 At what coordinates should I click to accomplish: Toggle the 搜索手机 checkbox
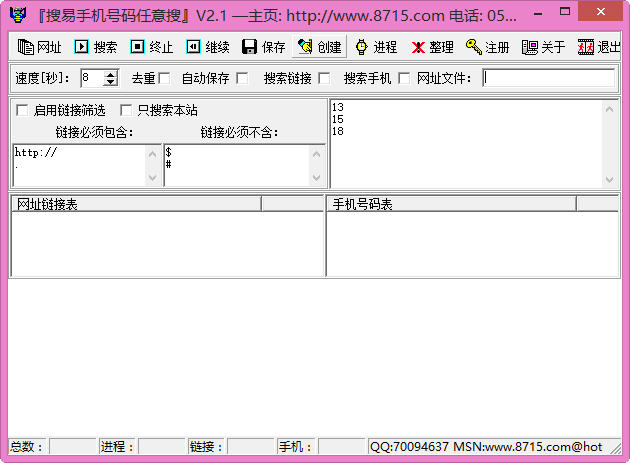click(x=404, y=78)
